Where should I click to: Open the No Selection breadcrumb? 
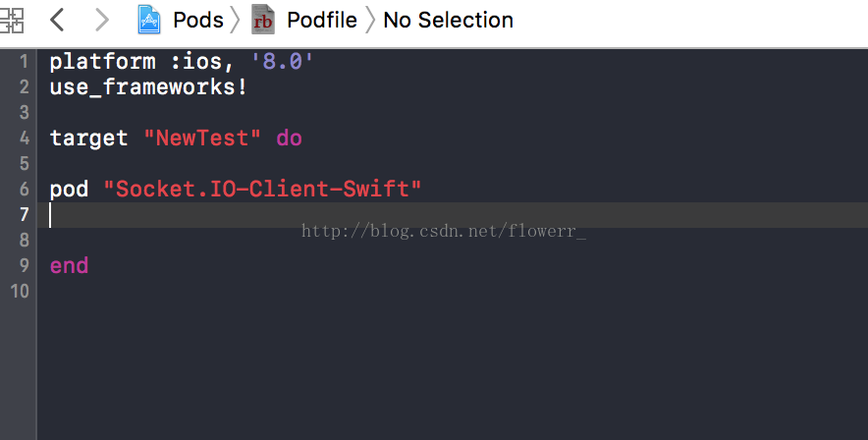(449, 21)
